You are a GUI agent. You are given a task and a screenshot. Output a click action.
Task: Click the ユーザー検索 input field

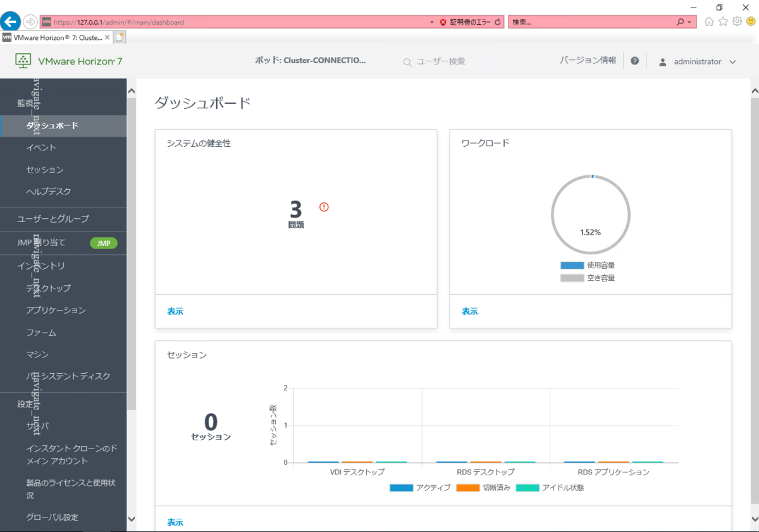point(443,62)
